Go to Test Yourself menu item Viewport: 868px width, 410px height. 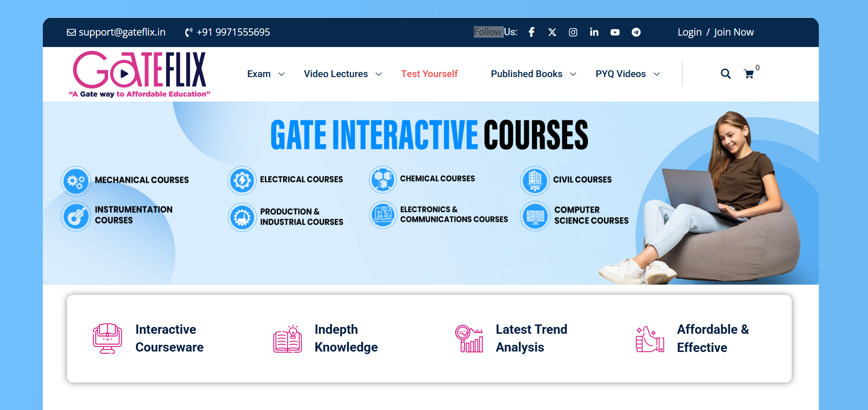(429, 74)
